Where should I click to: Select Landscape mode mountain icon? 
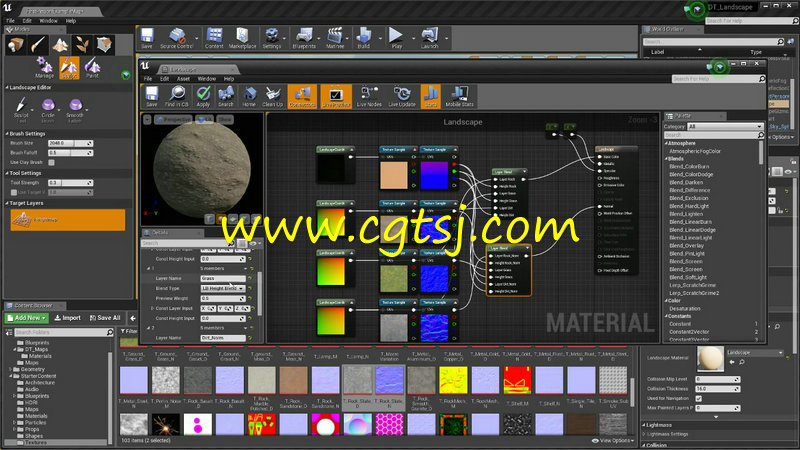click(60, 45)
